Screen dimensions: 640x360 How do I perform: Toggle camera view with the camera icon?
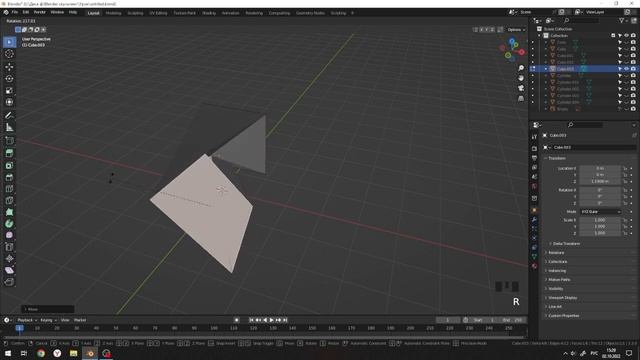tap(521, 88)
